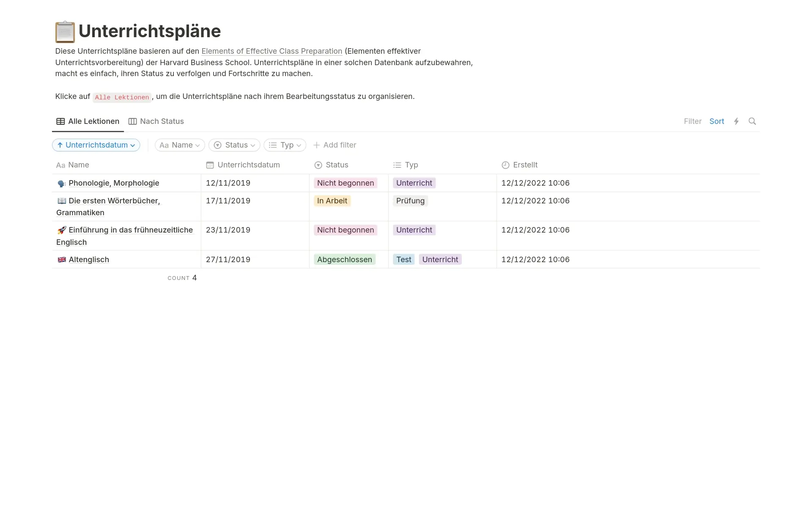Open the Status filter dropdown

click(x=234, y=145)
